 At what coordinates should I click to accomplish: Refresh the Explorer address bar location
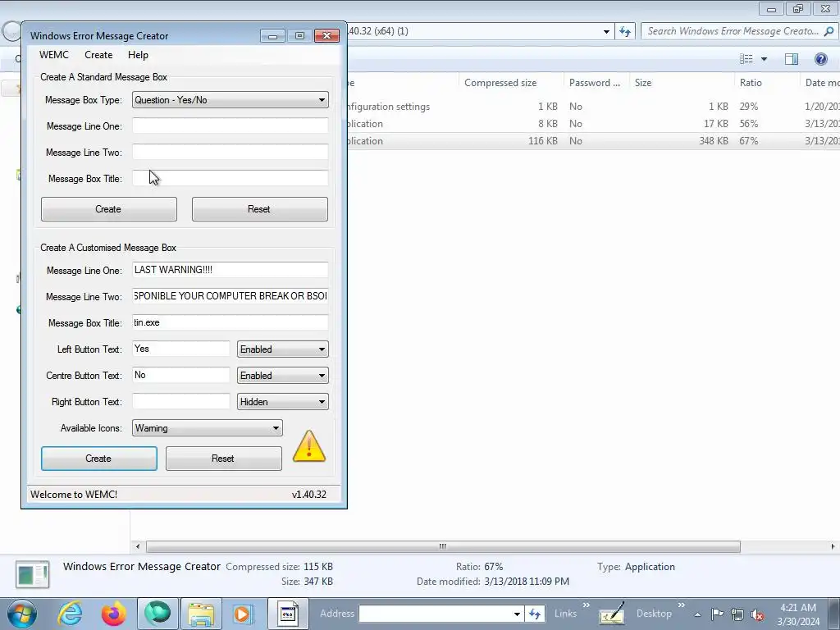[x=624, y=31]
